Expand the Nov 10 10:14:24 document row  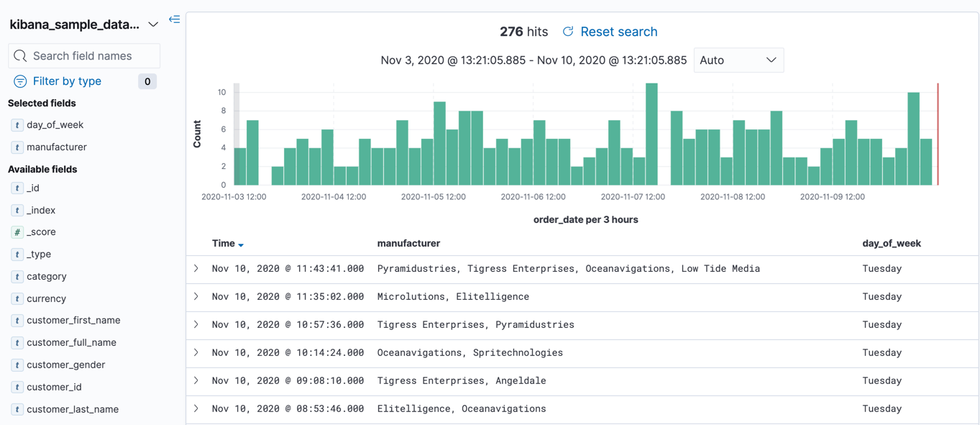196,353
